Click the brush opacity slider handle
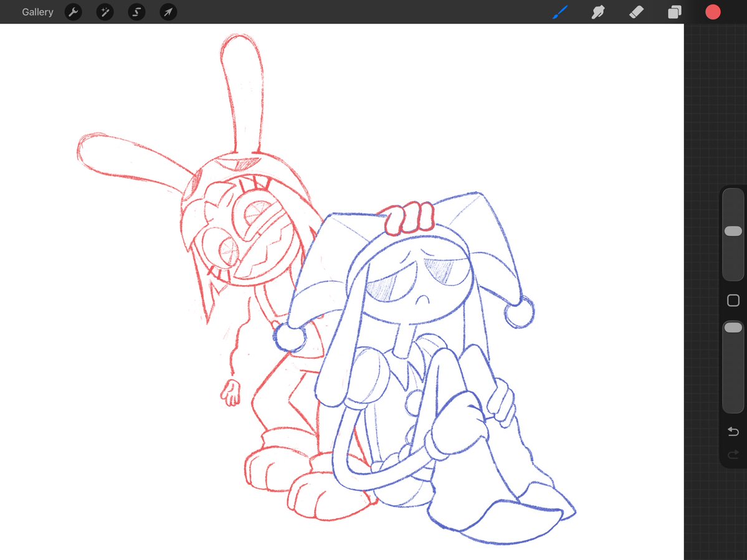The width and height of the screenshot is (747, 560). point(733,328)
